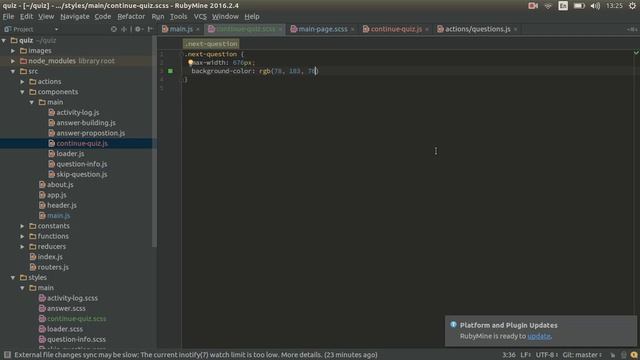
Task: Click the .next-question breadcrumb
Action: pos(211,44)
